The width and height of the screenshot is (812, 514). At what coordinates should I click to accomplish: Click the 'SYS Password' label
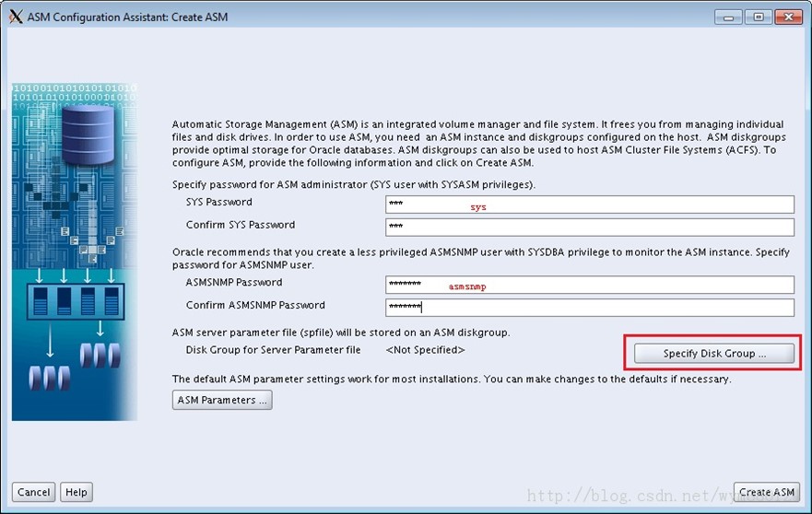(x=219, y=202)
